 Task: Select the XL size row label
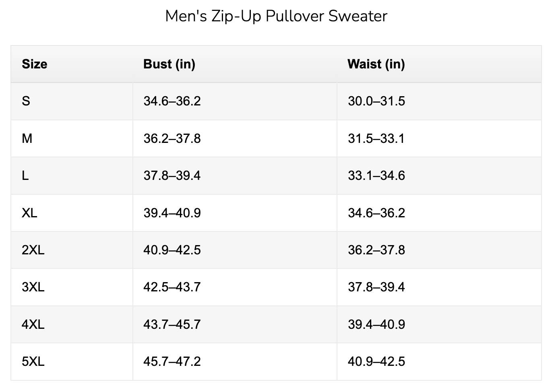point(29,213)
